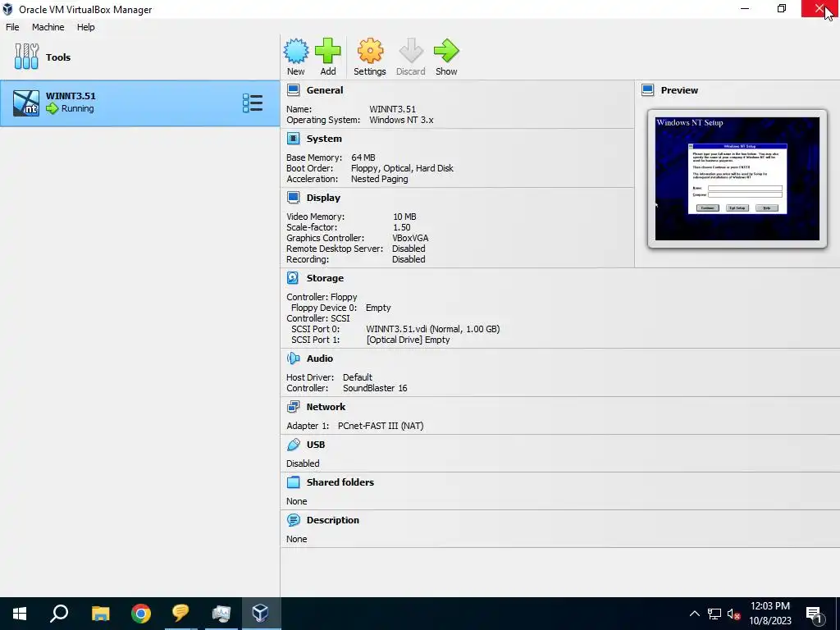Click the Audio speaker icon

coord(294,358)
